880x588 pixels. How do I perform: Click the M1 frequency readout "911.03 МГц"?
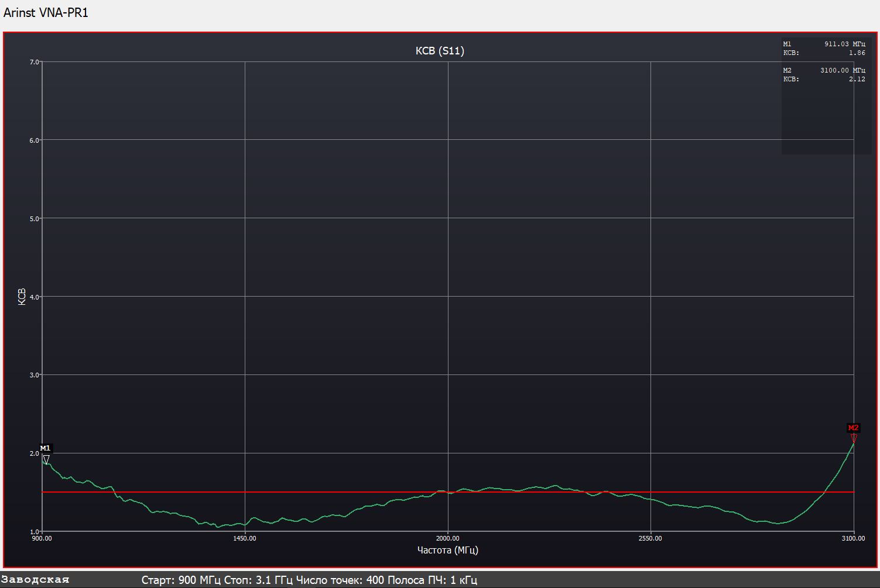coord(845,44)
